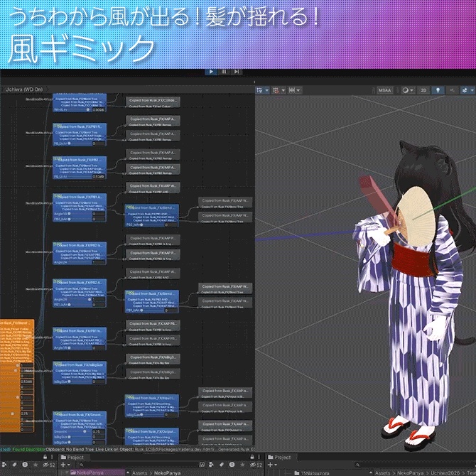Open the plus create menu in left Project panel
This screenshot has height=476, width=476.
pos(65,465)
